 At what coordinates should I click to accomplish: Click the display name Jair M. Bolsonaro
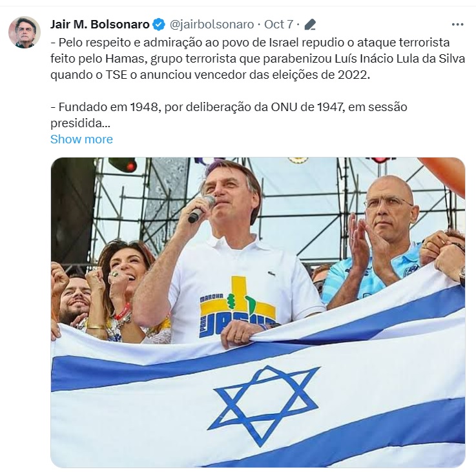100,25
